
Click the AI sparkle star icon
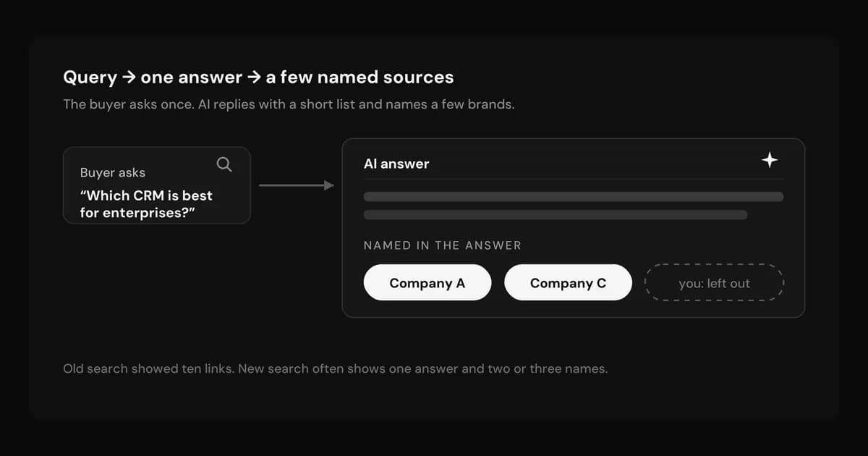(x=770, y=161)
